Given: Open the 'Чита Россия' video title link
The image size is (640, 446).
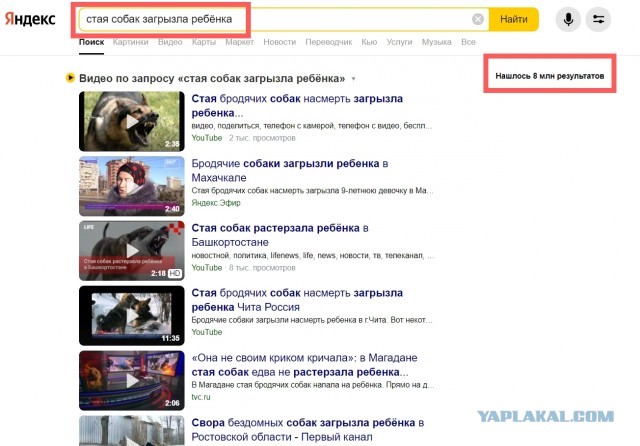Looking at the screenshot, I should pyautogui.click(x=297, y=300).
